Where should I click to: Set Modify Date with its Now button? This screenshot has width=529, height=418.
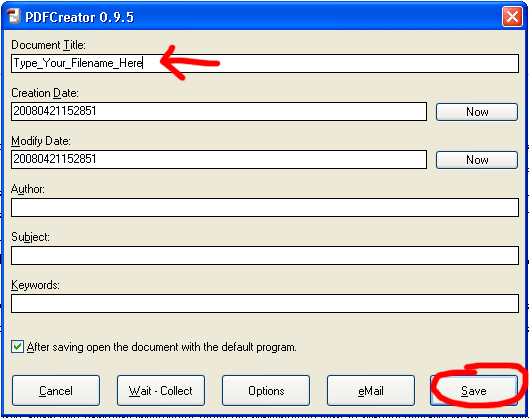(477, 160)
